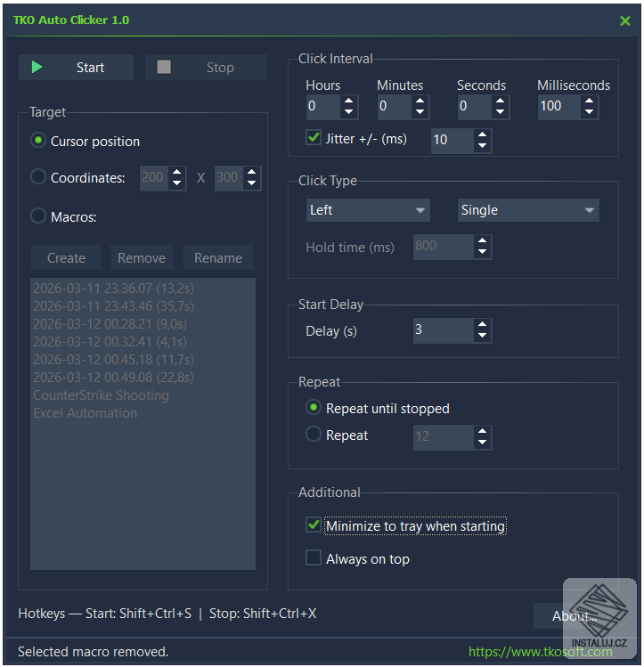This screenshot has height=667, width=644.
Task: Increase X coordinate 200 with up arrow
Action: pos(176,172)
